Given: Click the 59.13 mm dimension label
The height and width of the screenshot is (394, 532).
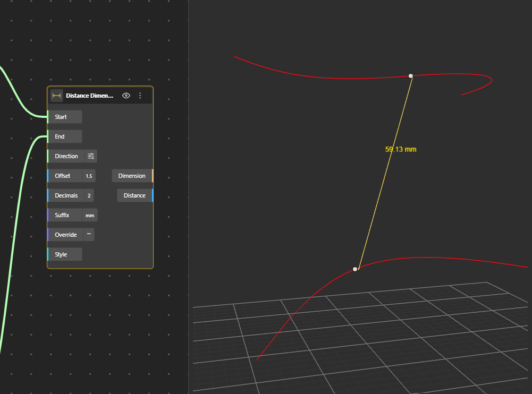Looking at the screenshot, I should click(x=401, y=150).
